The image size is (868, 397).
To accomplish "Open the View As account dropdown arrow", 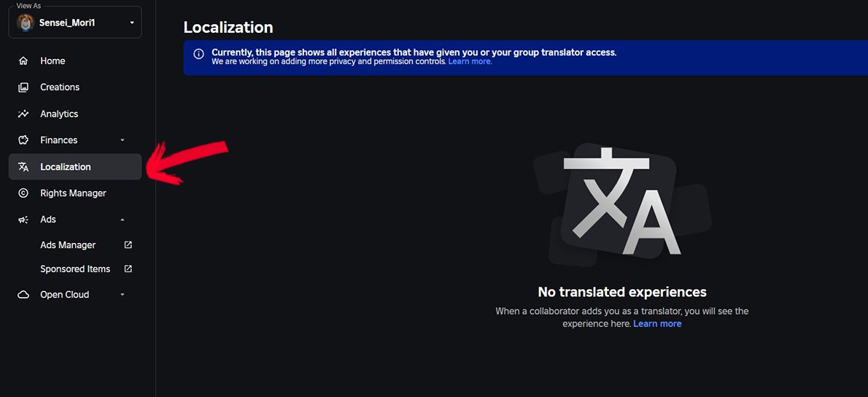I will click(132, 23).
